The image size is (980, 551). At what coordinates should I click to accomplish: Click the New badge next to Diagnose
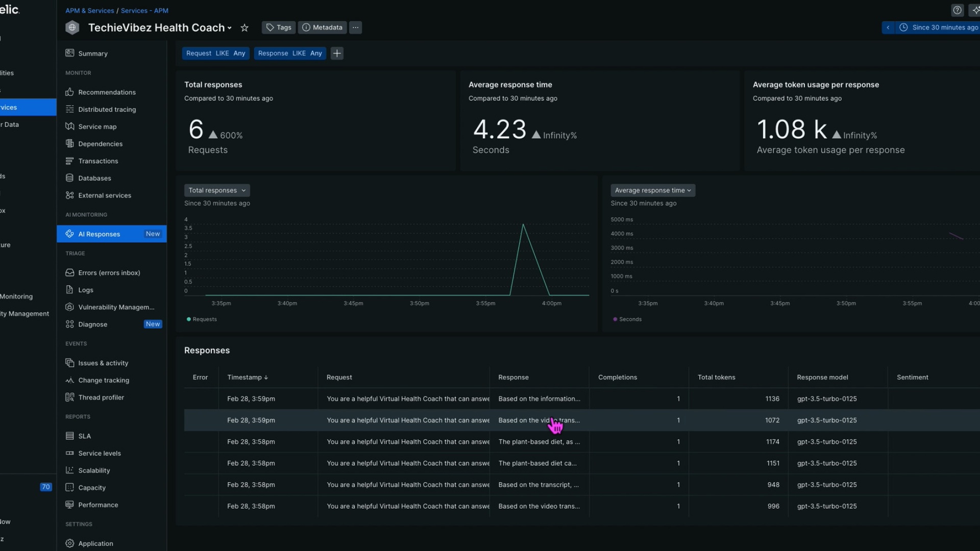click(153, 324)
